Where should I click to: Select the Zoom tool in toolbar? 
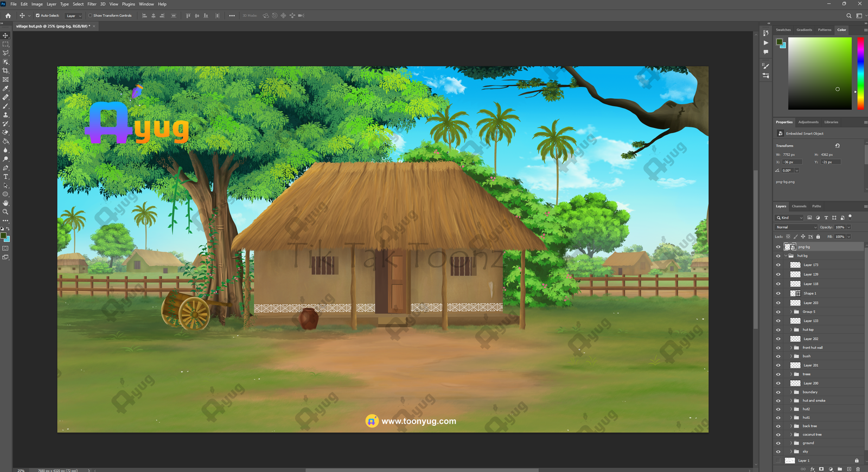click(5, 212)
